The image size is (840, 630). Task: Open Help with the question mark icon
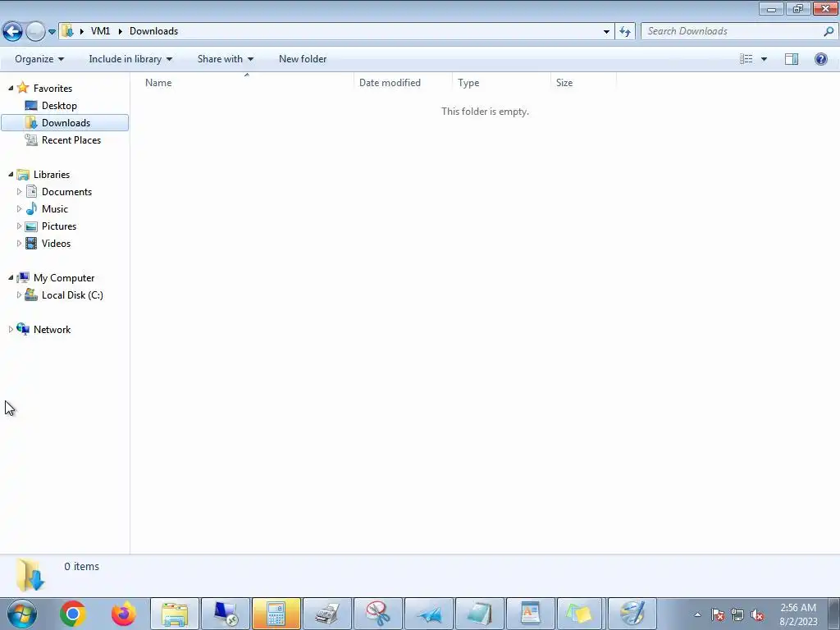pos(820,59)
